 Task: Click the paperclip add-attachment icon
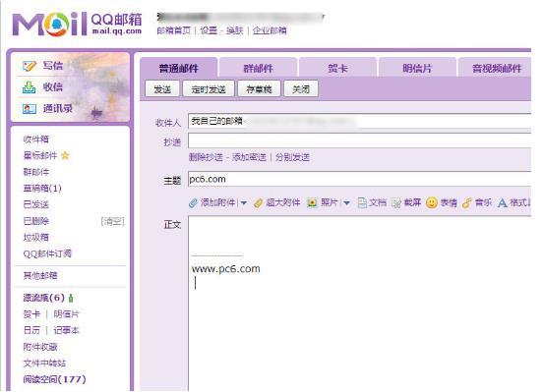coord(193,202)
